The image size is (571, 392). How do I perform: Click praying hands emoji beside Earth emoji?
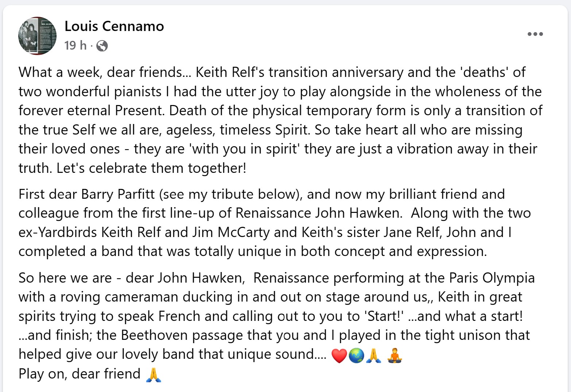click(374, 356)
